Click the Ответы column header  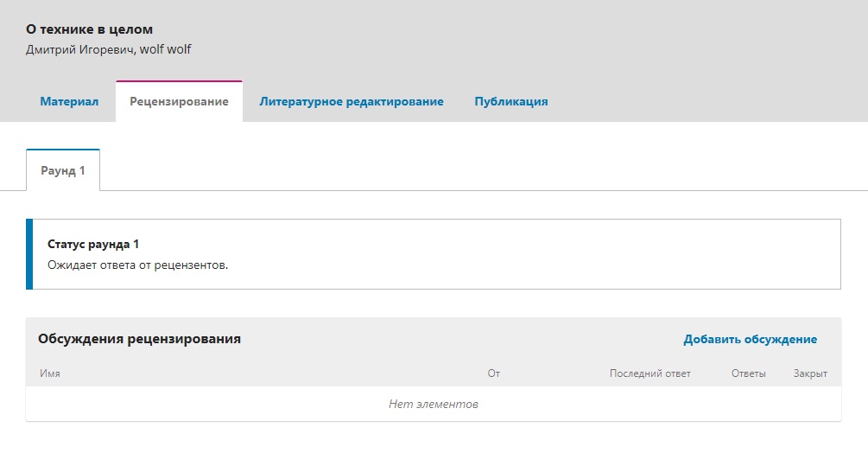pos(749,373)
